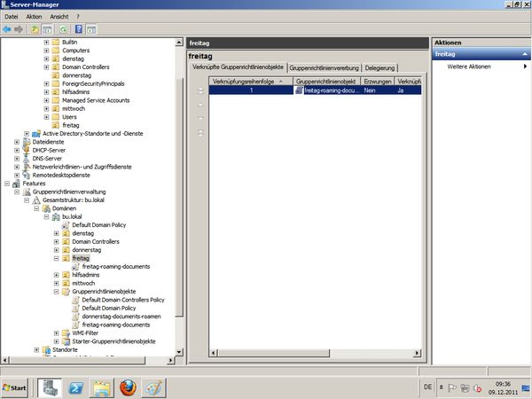The width and height of the screenshot is (532, 399).
Task: Click the Start button
Action: [16, 388]
